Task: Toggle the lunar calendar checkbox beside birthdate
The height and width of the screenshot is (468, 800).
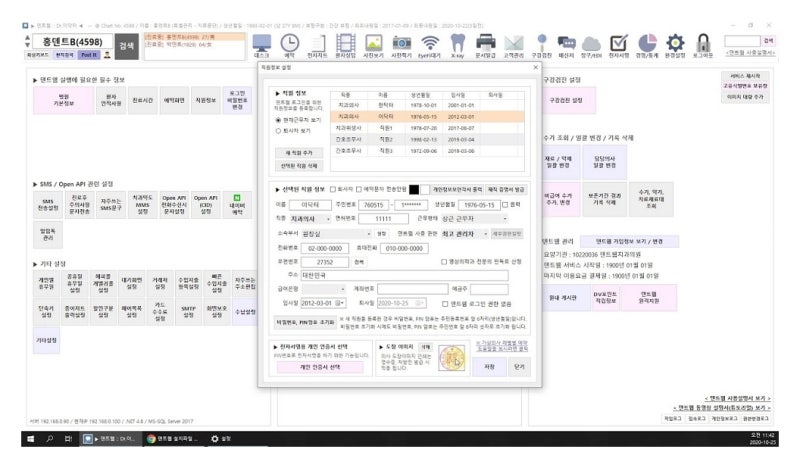Action: coord(505,205)
